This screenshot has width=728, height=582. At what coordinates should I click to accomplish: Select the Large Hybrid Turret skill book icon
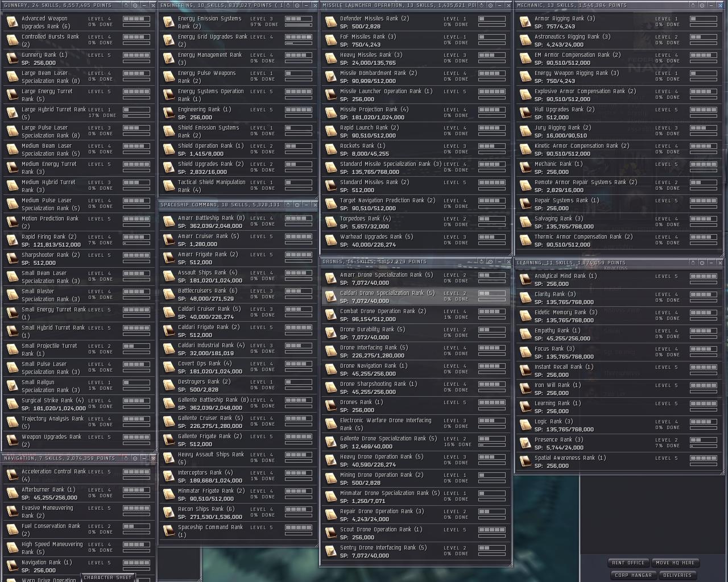point(12,113)
